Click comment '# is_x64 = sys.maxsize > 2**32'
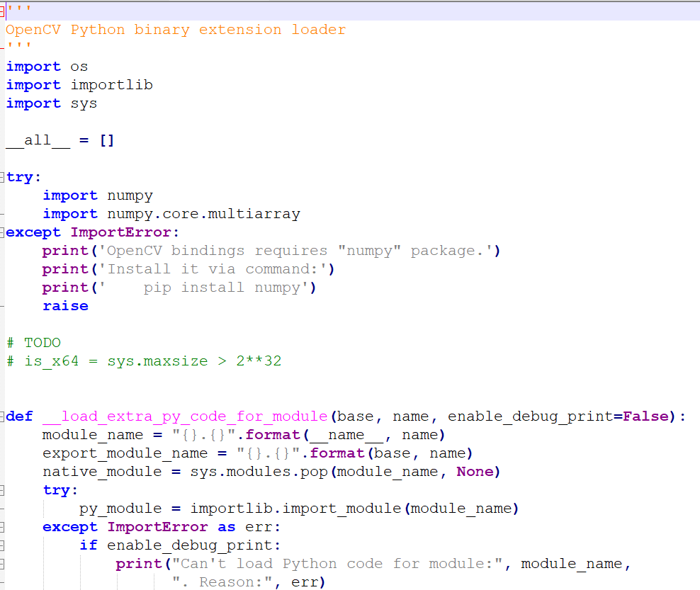700x590 pixels. 145,361
